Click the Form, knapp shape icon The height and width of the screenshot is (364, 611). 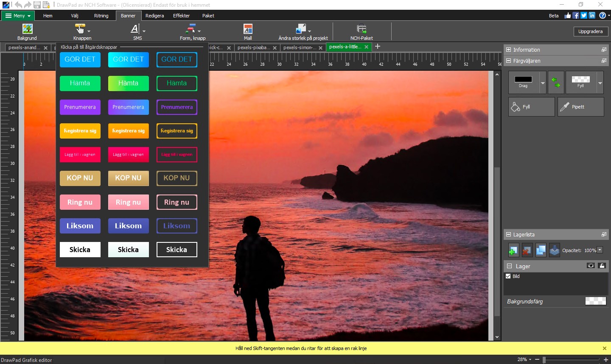191,29
